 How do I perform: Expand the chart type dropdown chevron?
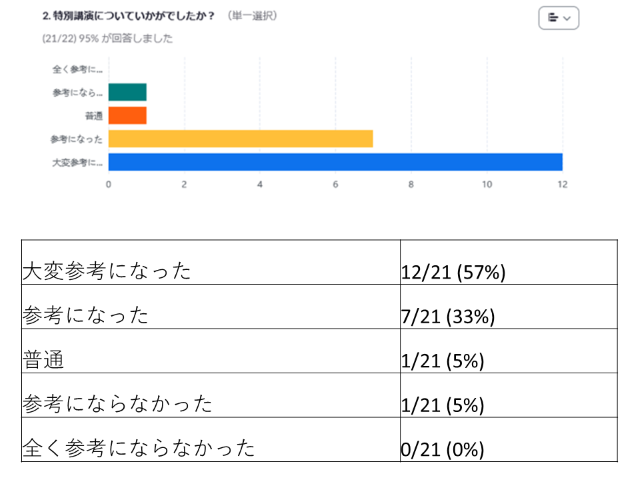(x=568, y=18)
